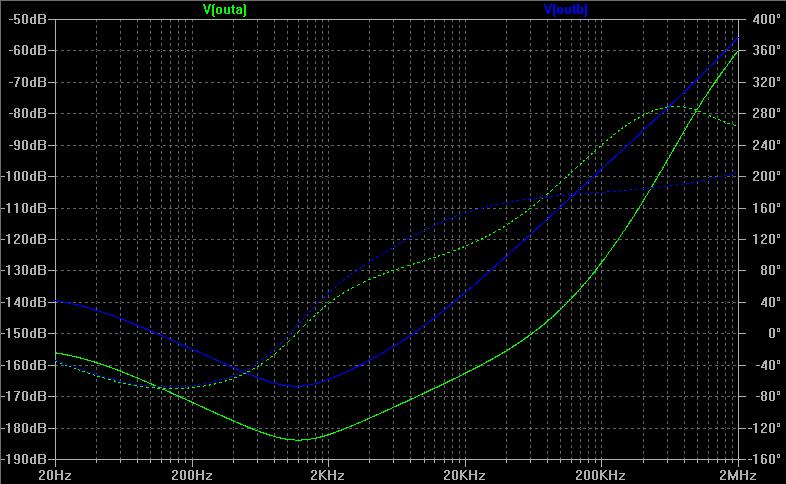Click the -100dB left axis label
This screenshot has height=484, width=786.
24,176
